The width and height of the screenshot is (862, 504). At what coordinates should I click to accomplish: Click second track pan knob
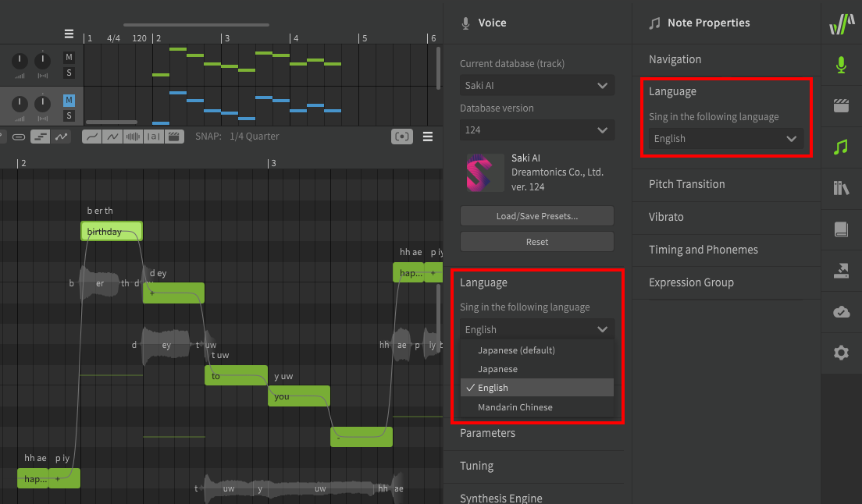pyautogui.click(x=42, y=103)
